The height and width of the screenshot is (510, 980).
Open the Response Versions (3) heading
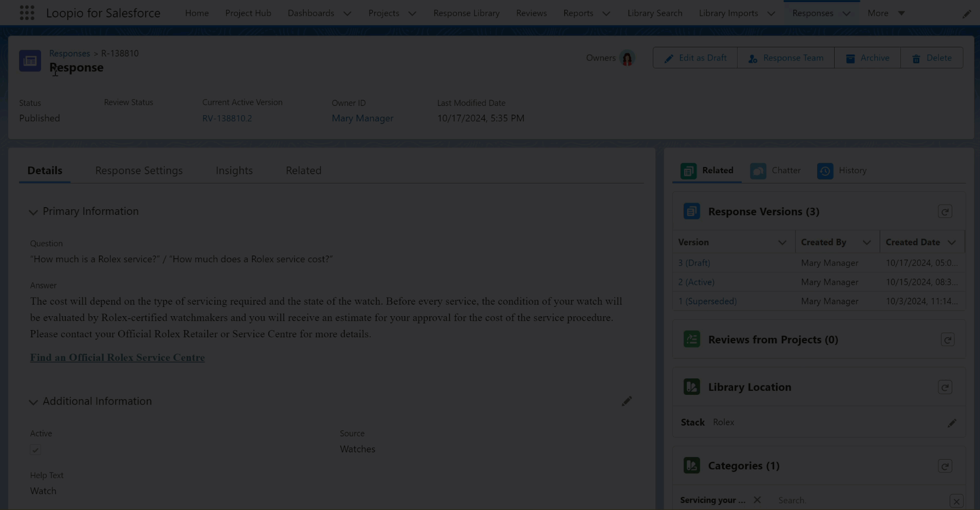pos(764,212)
